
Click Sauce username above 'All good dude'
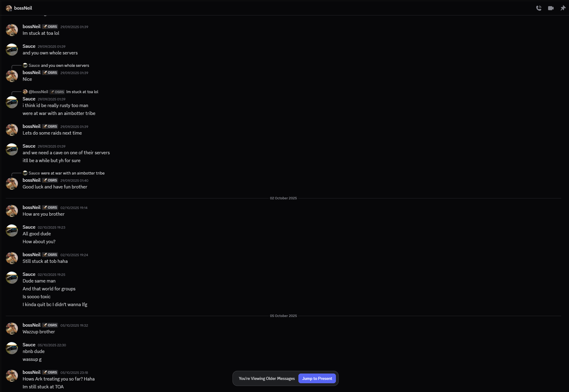click(29, 227)
